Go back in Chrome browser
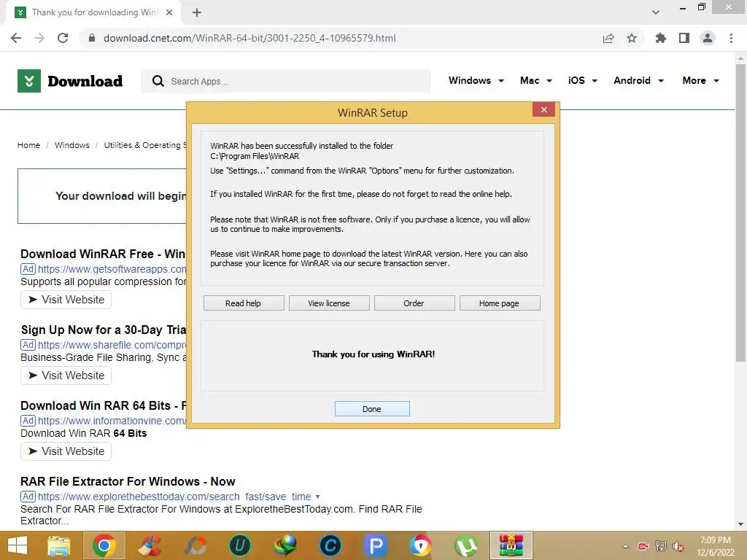747x560 pixels. pyautogui.click(x=16, y=38)
